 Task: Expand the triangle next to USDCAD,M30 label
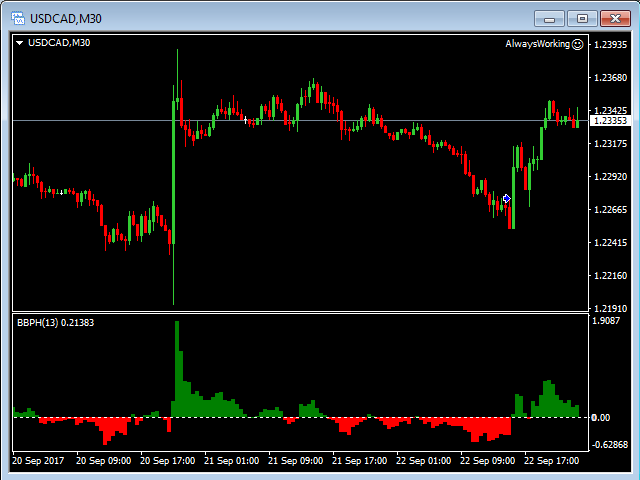pos(20,43)
